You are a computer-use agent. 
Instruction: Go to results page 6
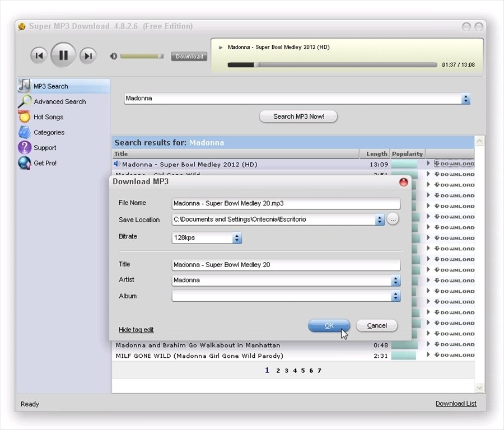pos(311,371)
